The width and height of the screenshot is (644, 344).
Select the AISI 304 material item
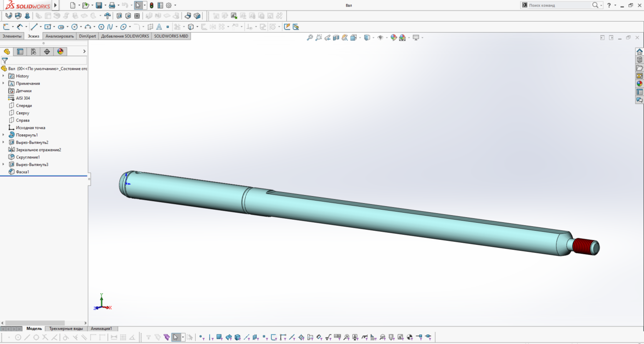[x=23, y=98]
